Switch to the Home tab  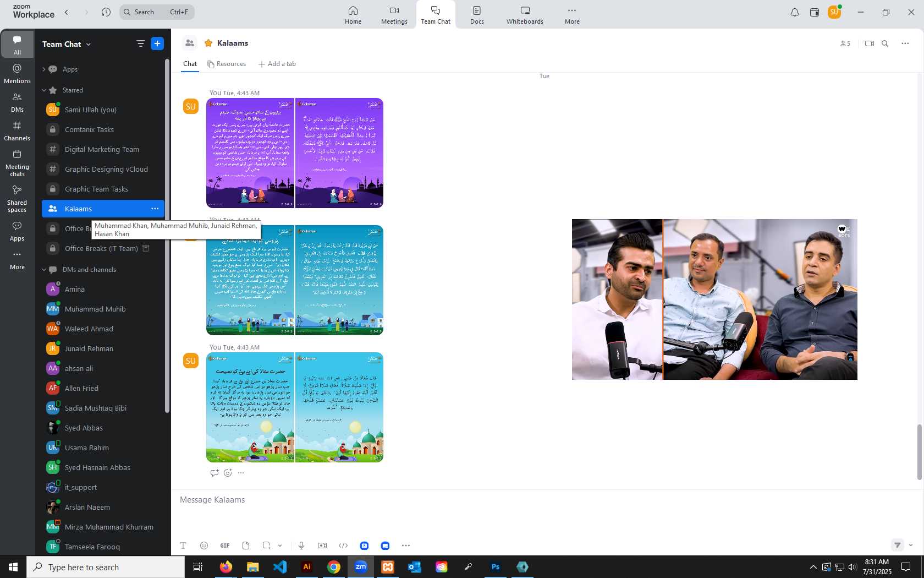pyautogui.click(x=353, y=15)
